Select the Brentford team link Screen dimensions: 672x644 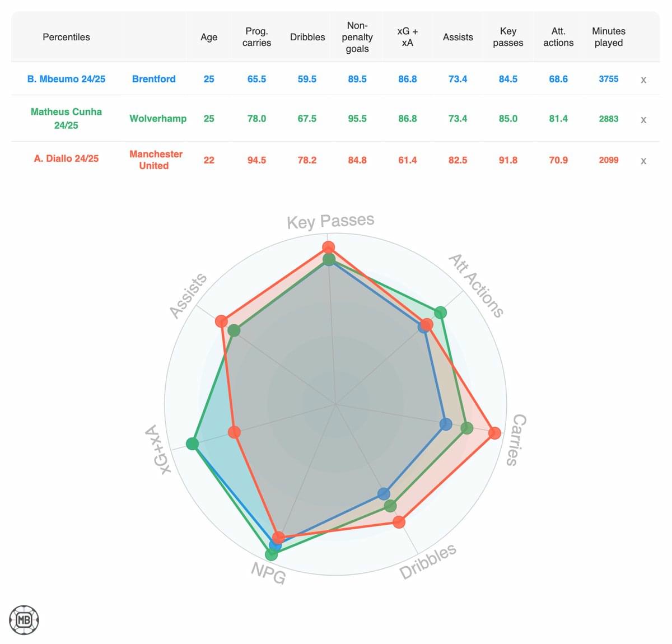point(153,79)
